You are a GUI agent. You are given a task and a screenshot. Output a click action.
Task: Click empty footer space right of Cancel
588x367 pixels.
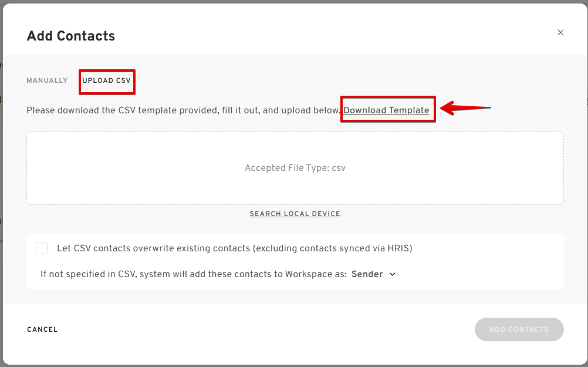(264, 329)
